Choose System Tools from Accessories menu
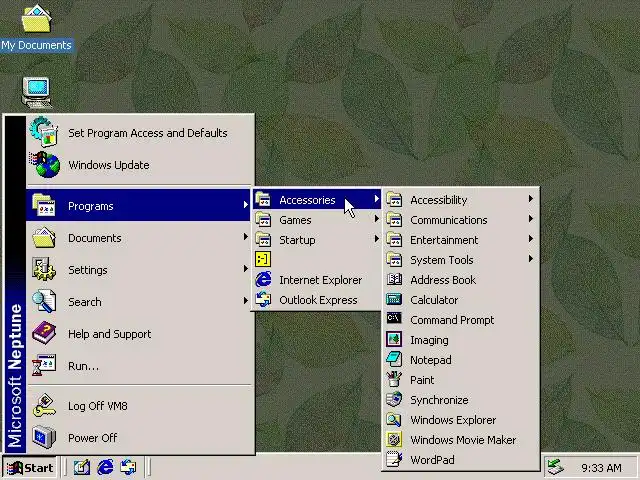 click(461, 260)
